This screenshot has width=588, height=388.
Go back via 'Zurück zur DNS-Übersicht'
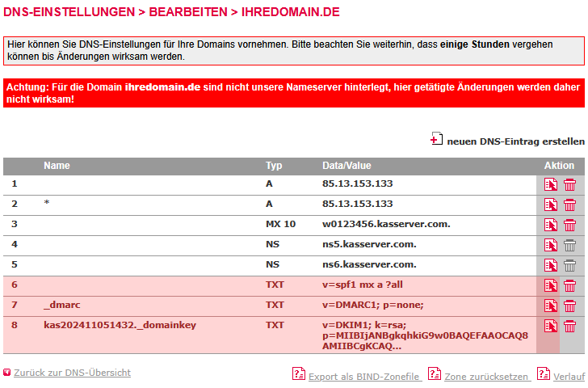click(x=72, y=373)
